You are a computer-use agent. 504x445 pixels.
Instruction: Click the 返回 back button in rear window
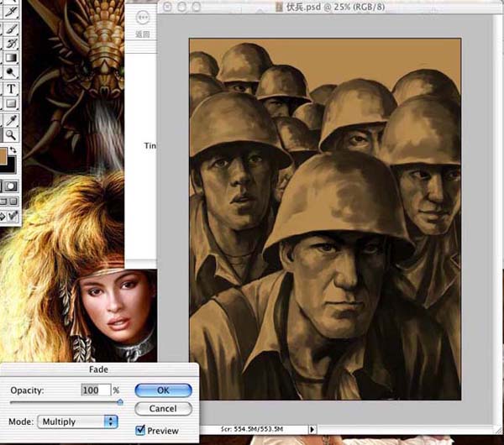pyautogui.click(x=143, y=24)
